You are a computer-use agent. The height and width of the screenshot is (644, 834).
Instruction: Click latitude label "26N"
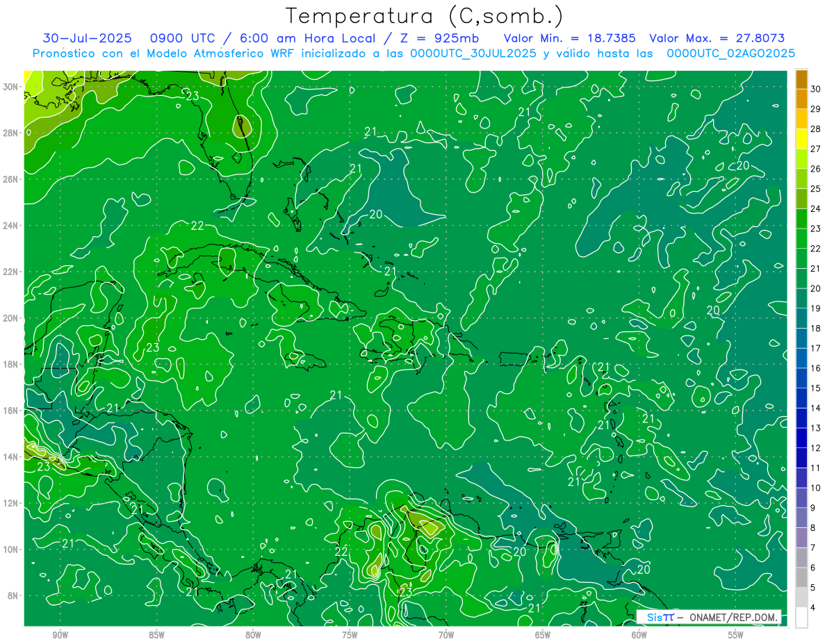pyautogui.click(x=12, y=179)
